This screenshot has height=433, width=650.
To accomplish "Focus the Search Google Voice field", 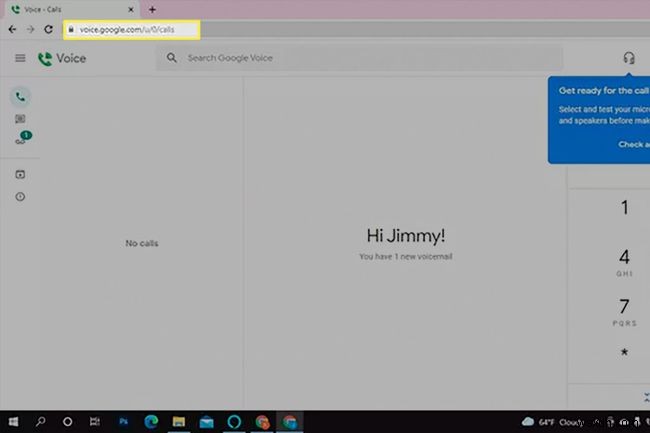I will click(359, 58).
